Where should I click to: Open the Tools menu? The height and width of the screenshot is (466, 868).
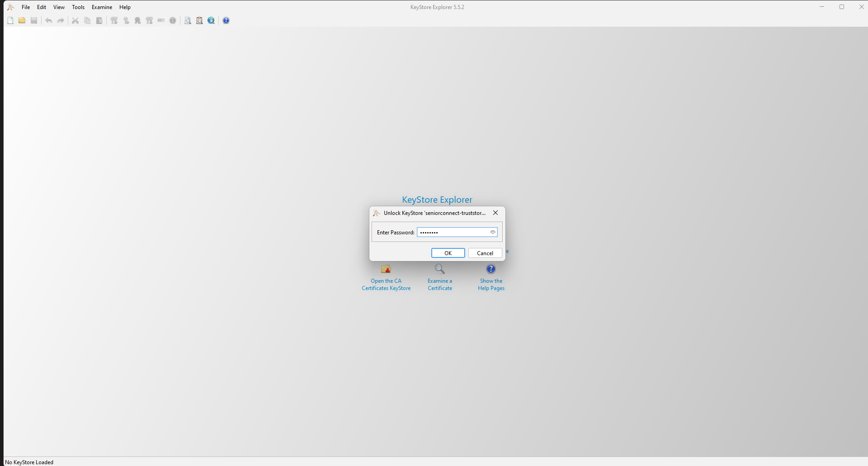78,7
